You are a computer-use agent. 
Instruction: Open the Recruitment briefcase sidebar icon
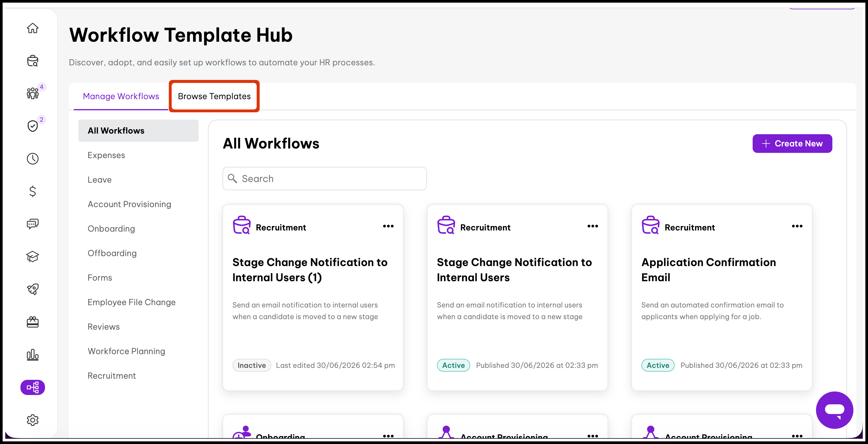coord(32,61)
